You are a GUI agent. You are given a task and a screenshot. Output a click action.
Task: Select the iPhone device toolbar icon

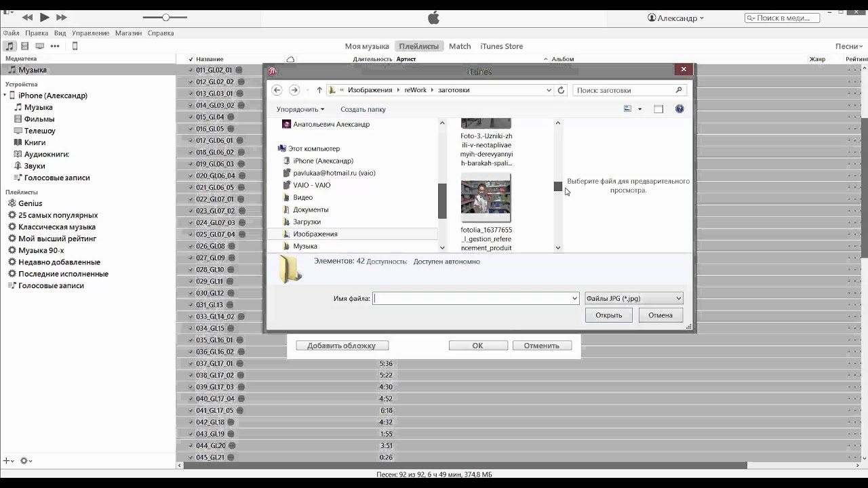[x=75, y=46]
